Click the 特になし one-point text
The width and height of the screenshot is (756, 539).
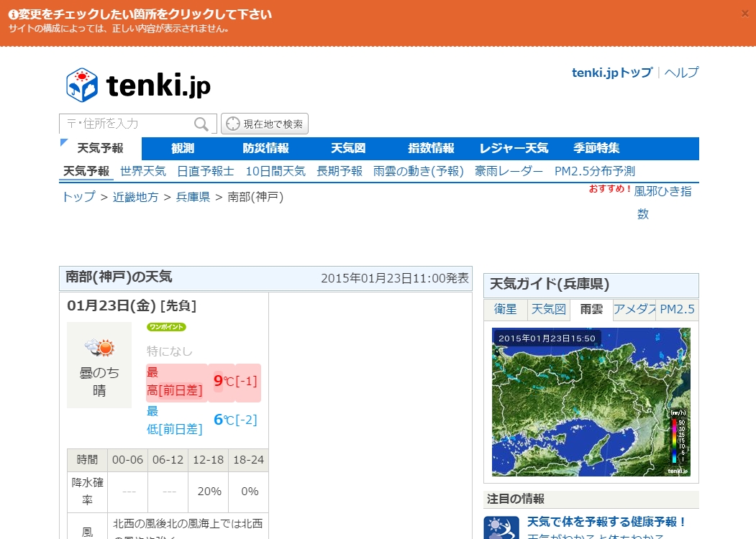click(x=169, y=351)
